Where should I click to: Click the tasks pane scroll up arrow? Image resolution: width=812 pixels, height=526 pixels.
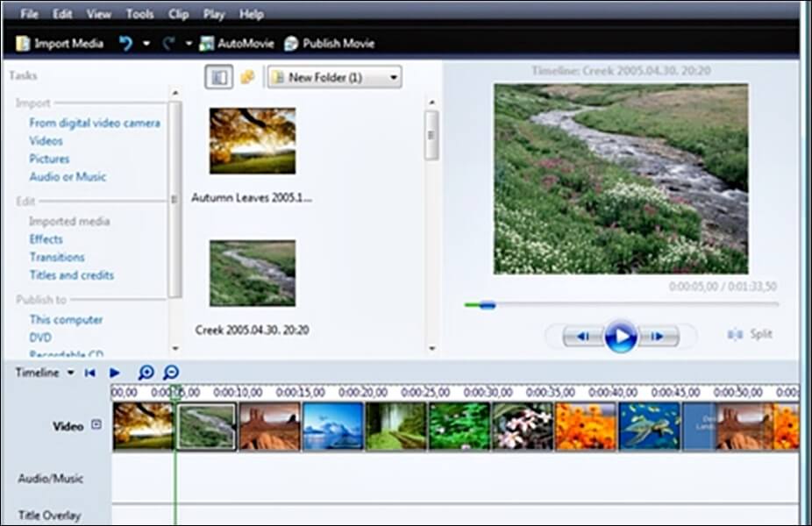(x=175, y=93)
